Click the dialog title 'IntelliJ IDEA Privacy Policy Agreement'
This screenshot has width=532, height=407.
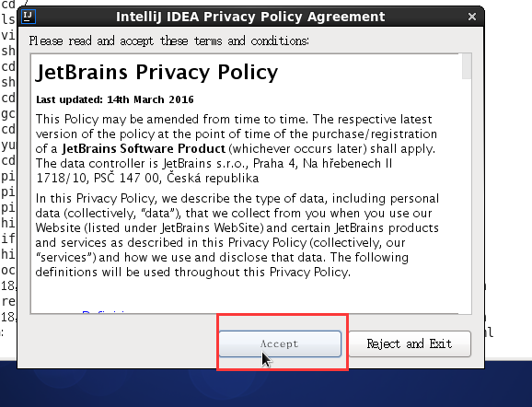click(250, 17)
